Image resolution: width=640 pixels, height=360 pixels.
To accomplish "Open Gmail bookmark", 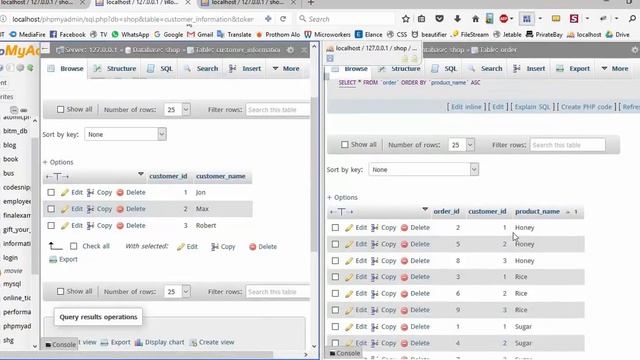I will pyautogui.click(x=200, y=35).
